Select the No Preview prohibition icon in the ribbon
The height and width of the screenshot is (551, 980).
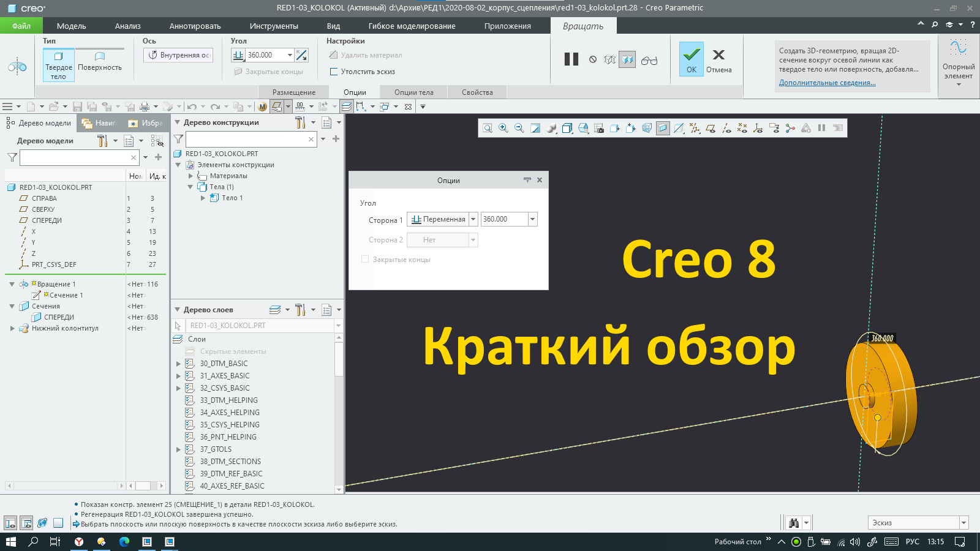tap(592, 59)
